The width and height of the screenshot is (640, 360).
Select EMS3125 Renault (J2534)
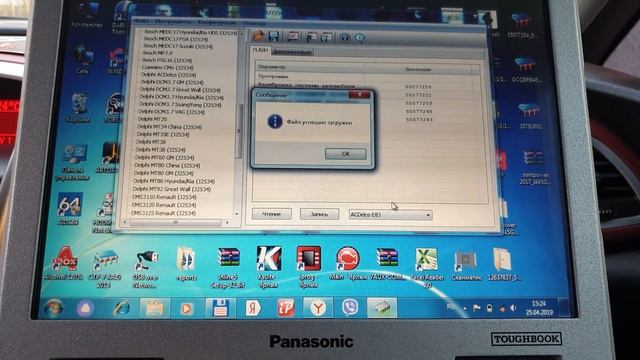point(163,213)
